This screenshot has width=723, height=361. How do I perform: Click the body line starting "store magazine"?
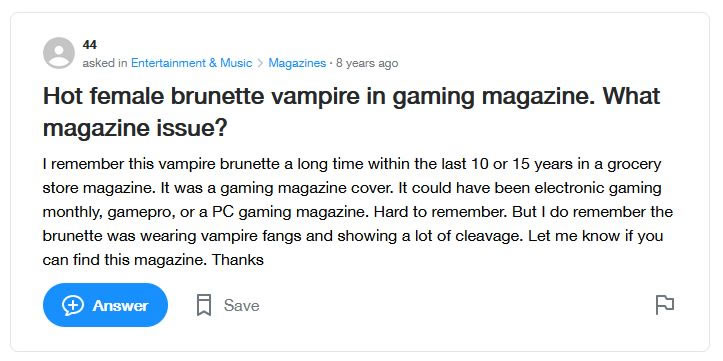[x=352, y=188]
